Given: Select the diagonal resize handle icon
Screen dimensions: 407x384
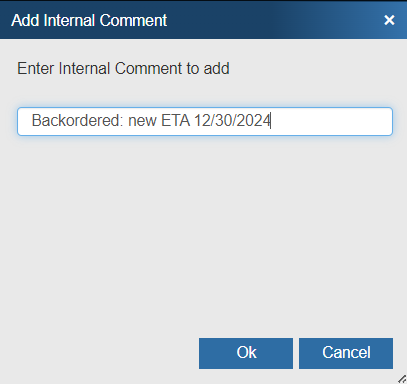Looking at the screenshot, I should (402, 379).
